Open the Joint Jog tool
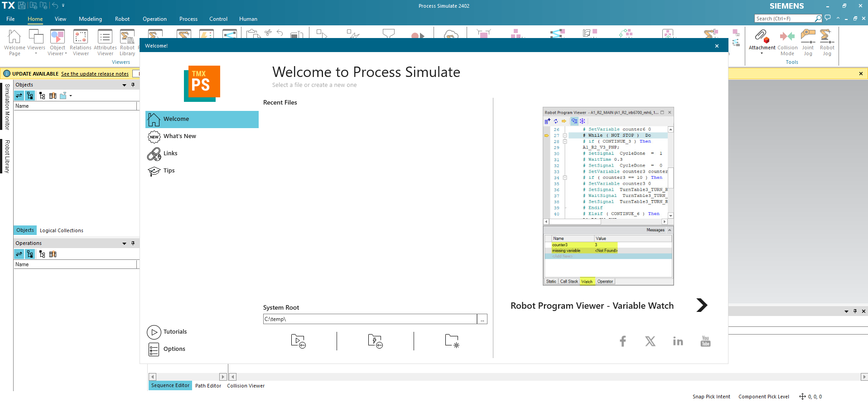 tap(808, 43)
